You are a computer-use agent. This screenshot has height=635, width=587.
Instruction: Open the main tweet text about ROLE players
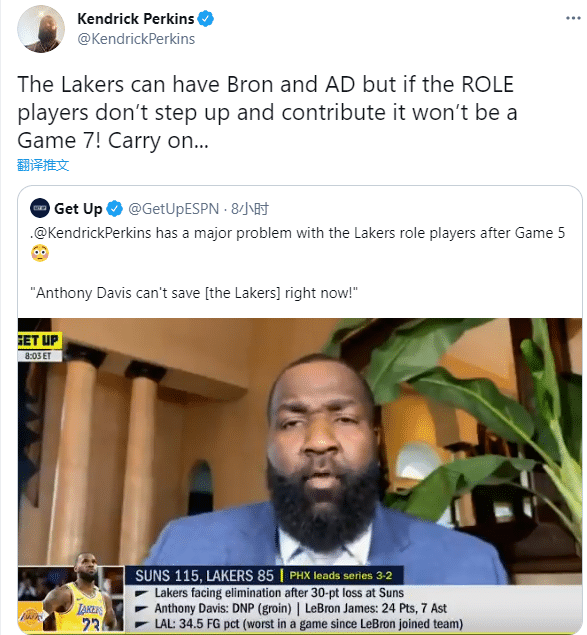[x=267, y=113]
